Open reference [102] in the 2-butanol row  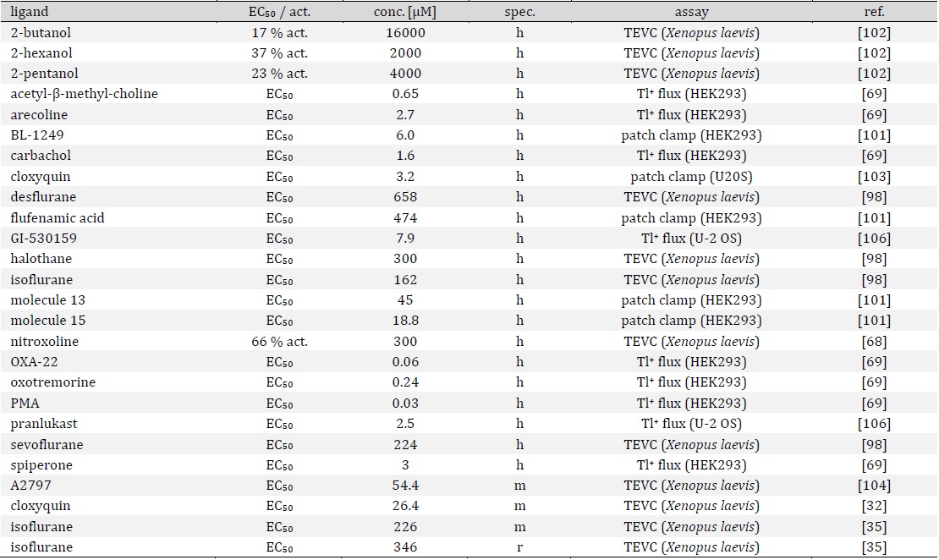coord(874,33)
